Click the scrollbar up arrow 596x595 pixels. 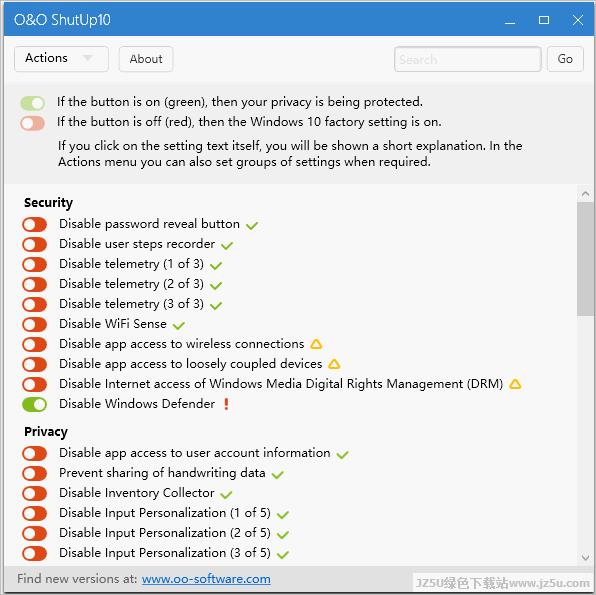point(585,194)
